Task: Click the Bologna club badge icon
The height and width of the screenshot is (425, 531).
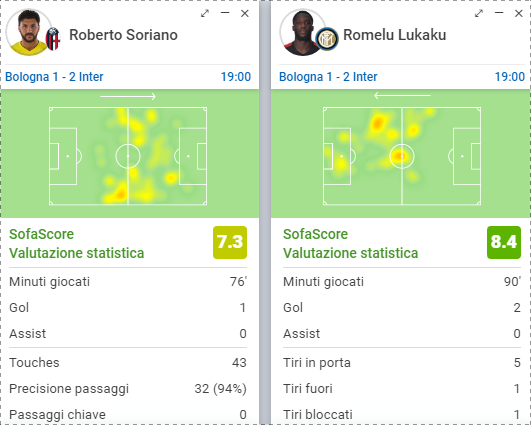Action: pyautogui.click(x=53, y=39)
